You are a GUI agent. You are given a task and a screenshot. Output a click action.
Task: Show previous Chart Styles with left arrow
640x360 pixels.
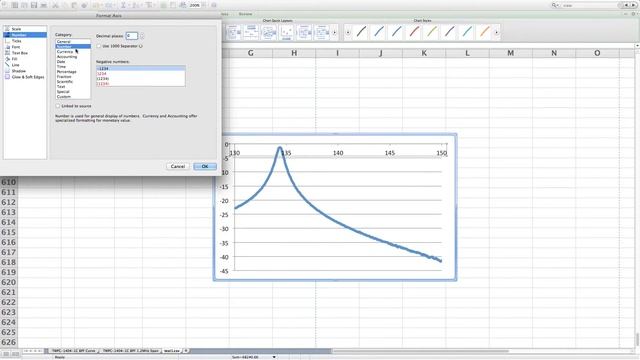348,32
